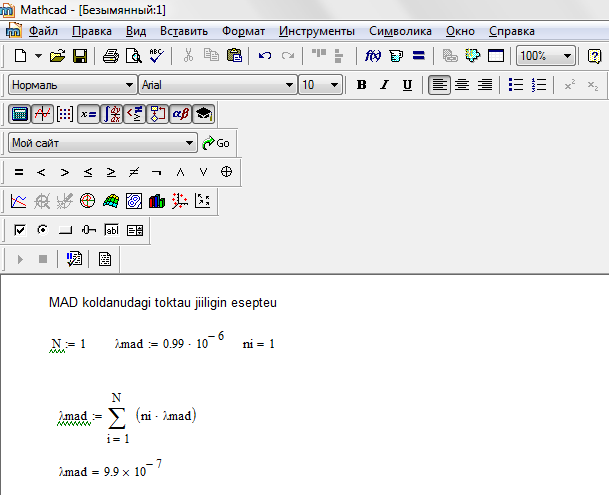Open the Evaluation x= toolbar icon

pos(88,114)
